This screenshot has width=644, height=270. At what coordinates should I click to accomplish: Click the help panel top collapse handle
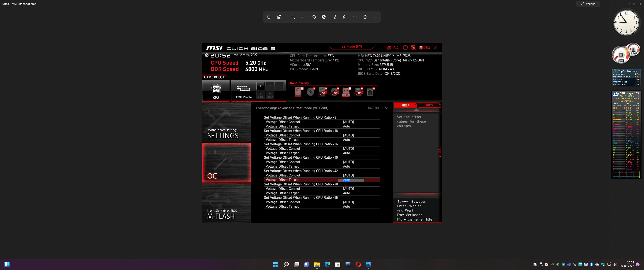point(417,110)
